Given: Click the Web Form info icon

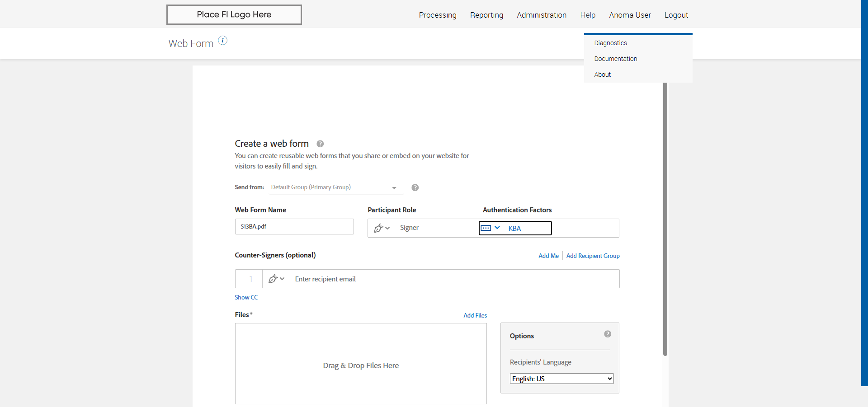Looking at the screenshot, I should click(223, 41).
